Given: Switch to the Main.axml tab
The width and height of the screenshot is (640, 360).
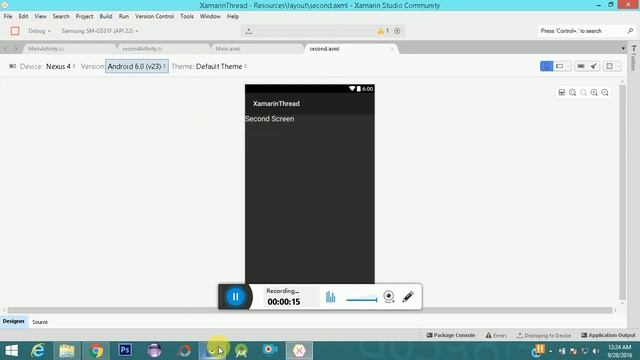Looking at the screenshot, I should coord(257,49).
